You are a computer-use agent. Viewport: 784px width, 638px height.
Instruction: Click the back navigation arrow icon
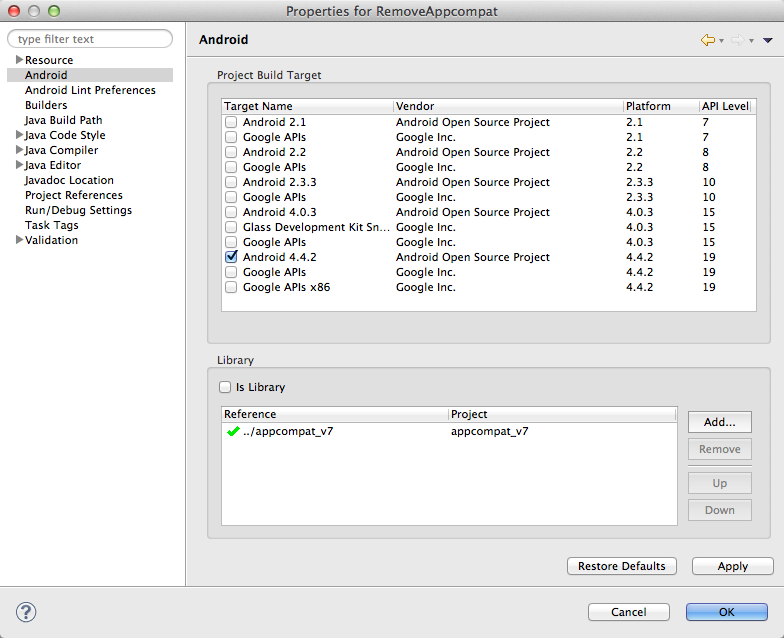tap(708, 40)
